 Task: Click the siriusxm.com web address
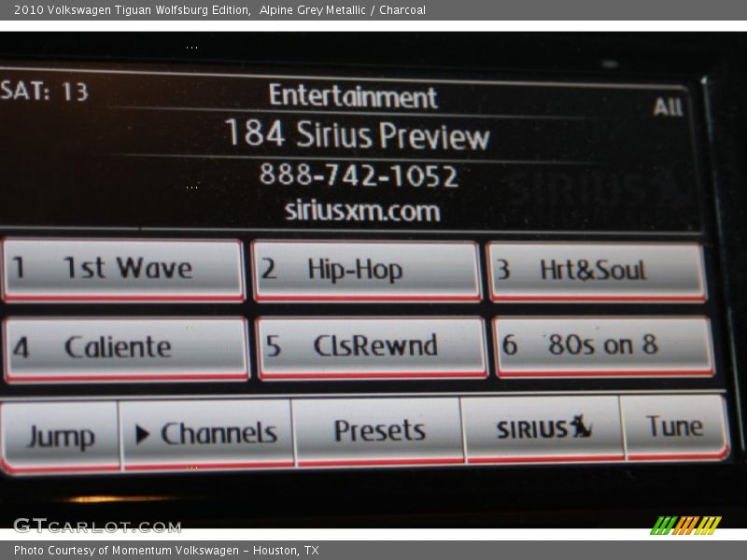click(x=361, y=211)
